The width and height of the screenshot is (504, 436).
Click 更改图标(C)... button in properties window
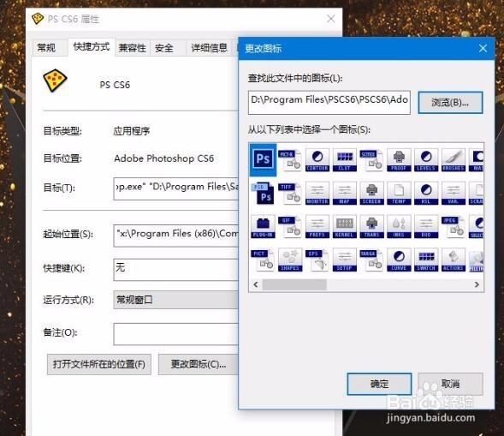(199, 365)
